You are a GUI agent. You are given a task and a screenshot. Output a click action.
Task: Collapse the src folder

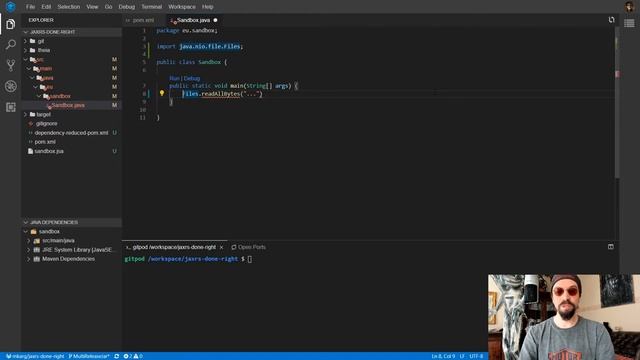coord(25,60)
